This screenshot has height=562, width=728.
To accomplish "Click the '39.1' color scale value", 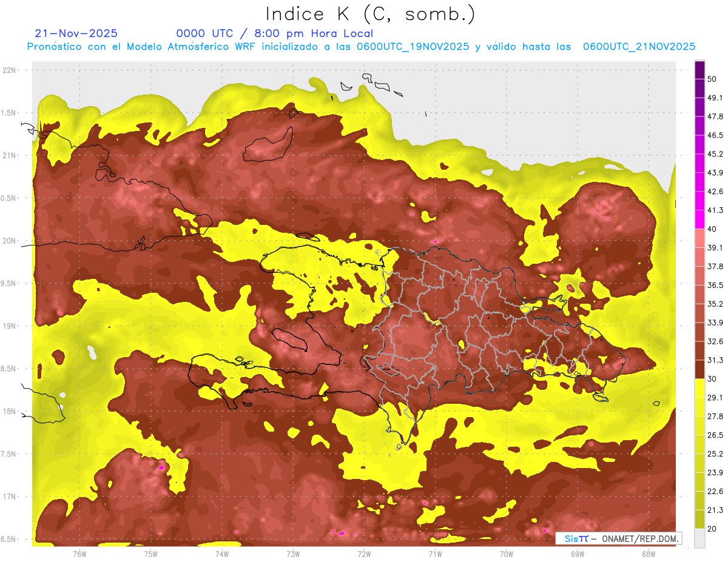I will coord(715,247).
